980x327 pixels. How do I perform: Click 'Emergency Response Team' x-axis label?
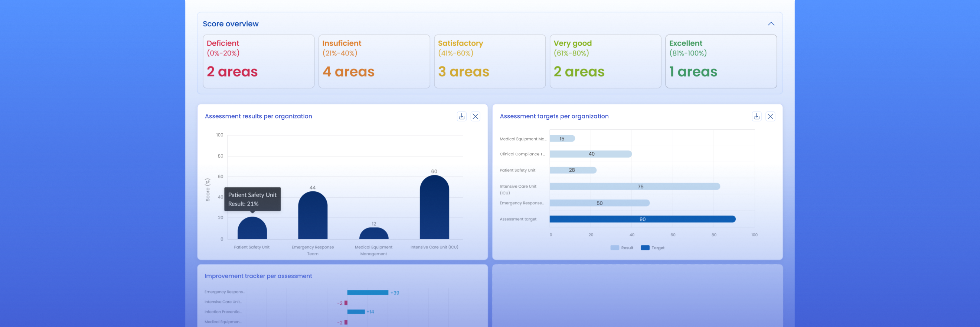(313, 250)
